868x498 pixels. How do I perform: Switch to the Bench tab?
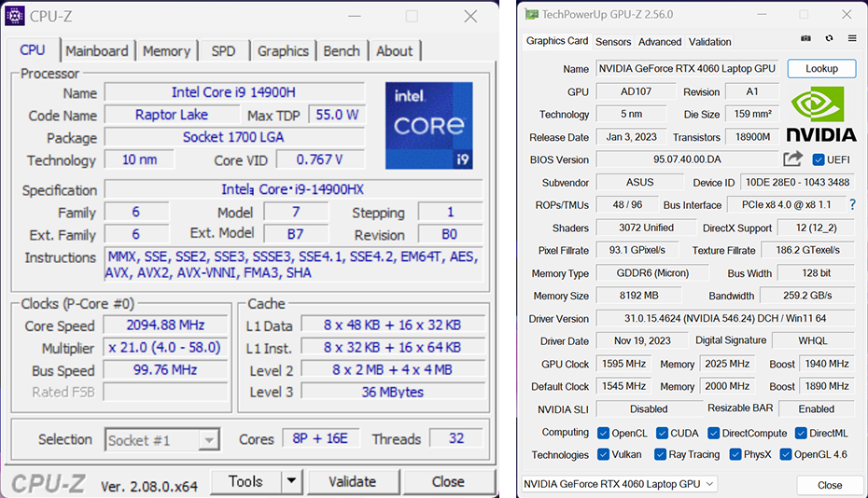[342, 51]
